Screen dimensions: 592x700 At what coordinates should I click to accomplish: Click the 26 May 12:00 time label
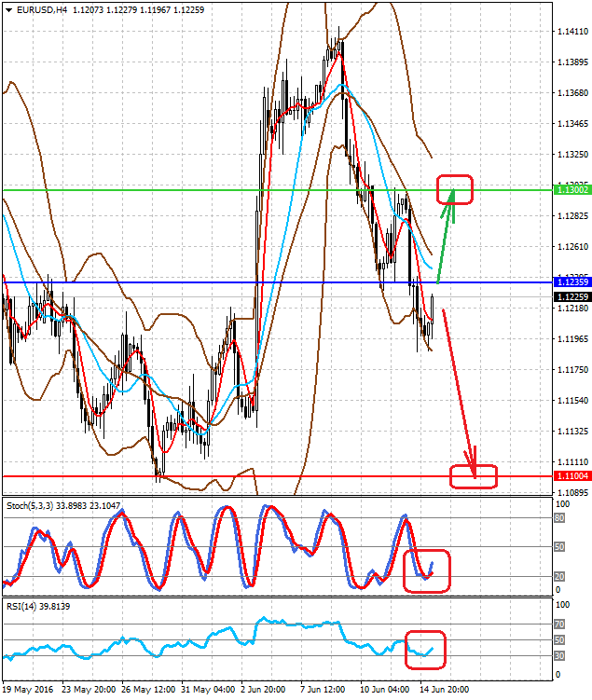pyautogui.click(x=148, y=690)
